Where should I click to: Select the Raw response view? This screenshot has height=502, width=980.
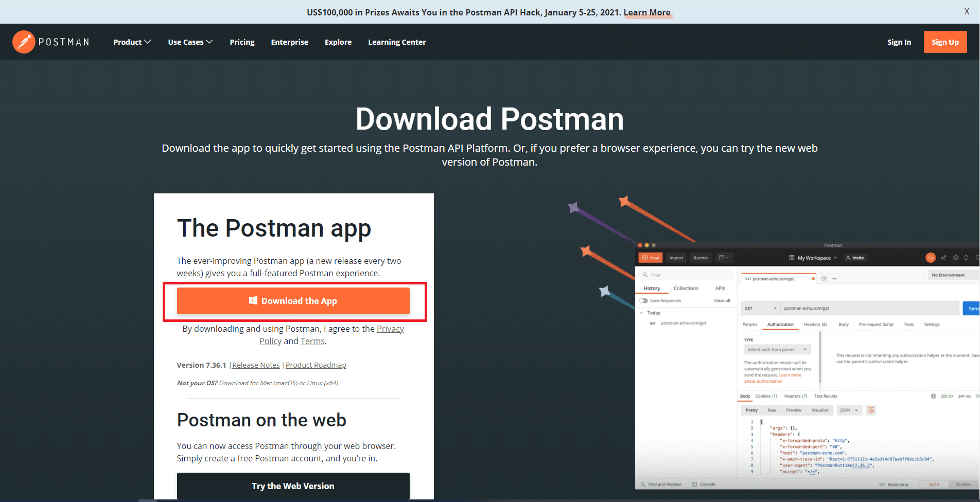point(772,410)
